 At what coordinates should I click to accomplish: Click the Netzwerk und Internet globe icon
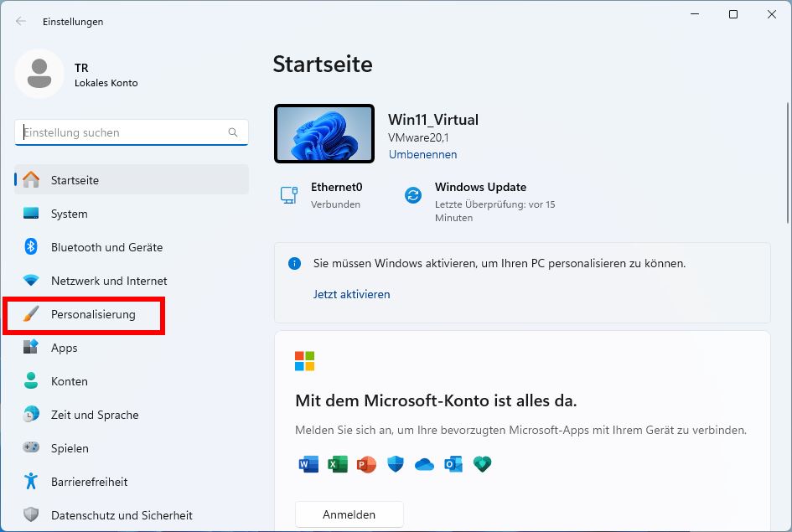(31, 281)
